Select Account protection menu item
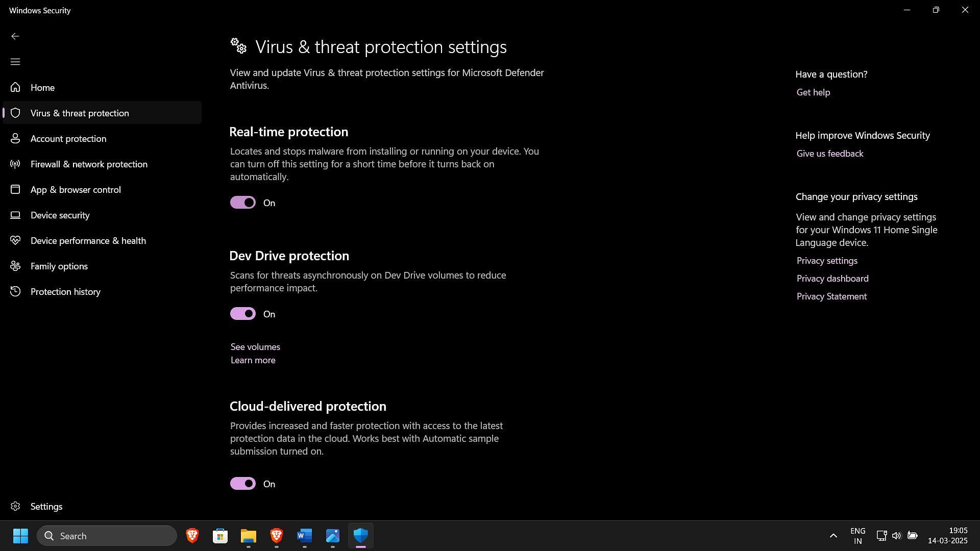This screenshot has width=980, height=551. click(102, 138)
